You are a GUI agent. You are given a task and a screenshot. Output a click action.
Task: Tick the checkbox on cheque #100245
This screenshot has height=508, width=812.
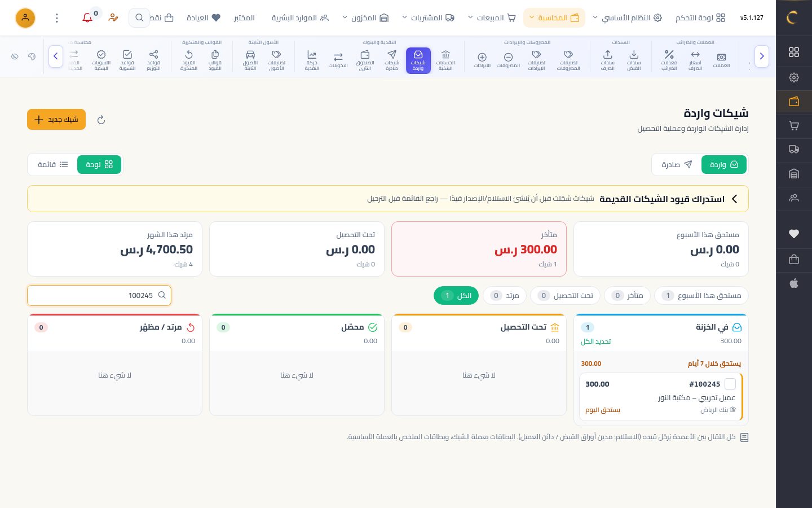[730, 384]
